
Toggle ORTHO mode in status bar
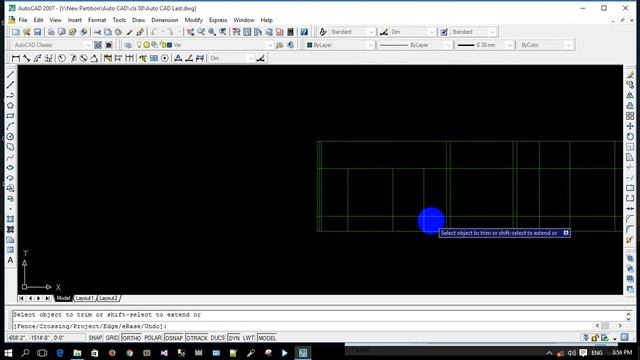coord(131,338)
